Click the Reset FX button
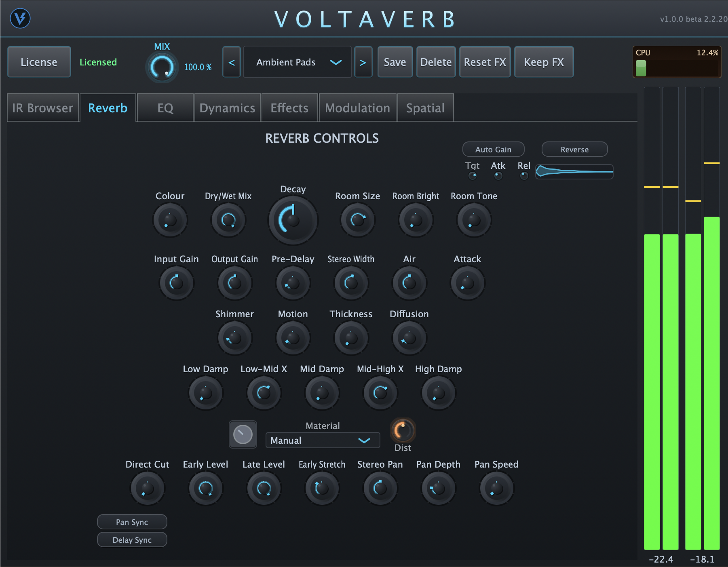Image resolution: width=728 pixels, height=567 pixels. click(x=485, y=62)
